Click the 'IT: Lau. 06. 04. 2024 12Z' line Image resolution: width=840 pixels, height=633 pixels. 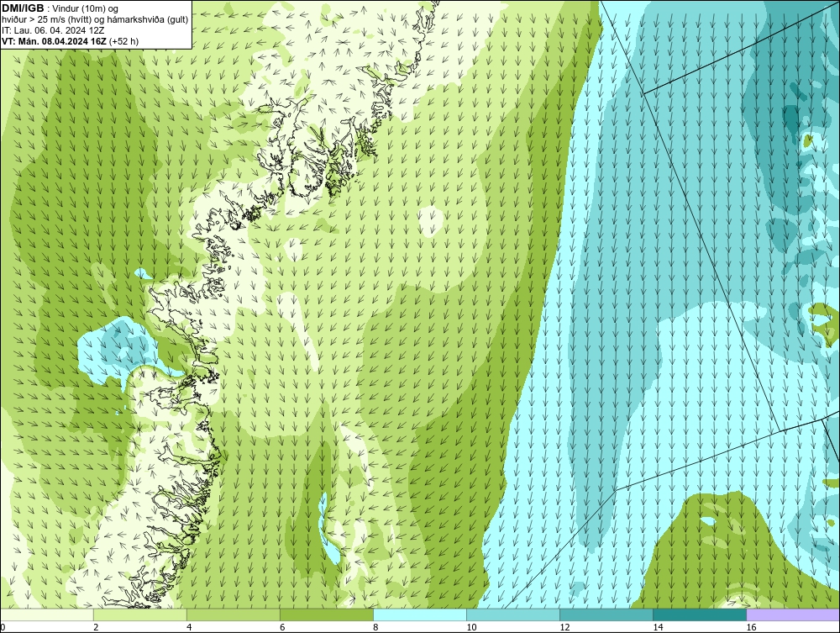[x=53, y=30]
